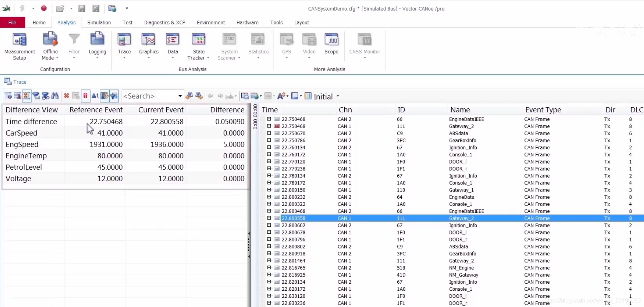This screenshot has height=307, width=644.
Task: Click the Name column header
Action: 485,110
